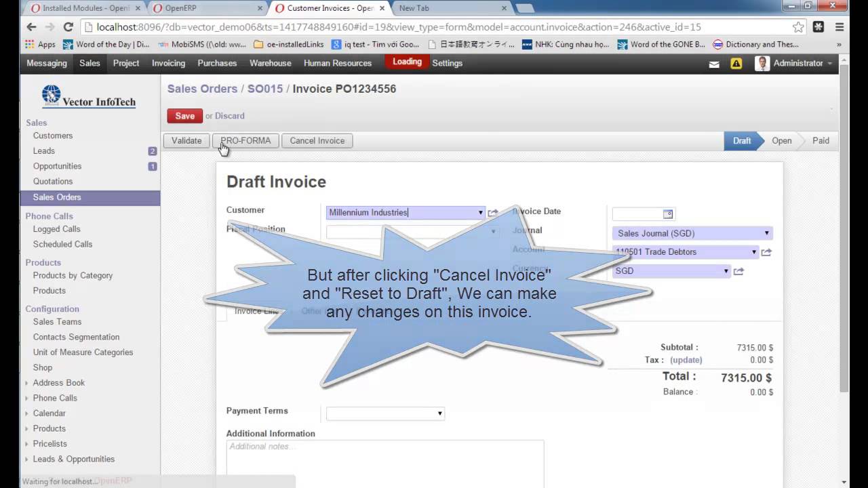Viewport: 868px width, 488px height.
Task: Open Products by Category in sidebar
Action: (x=73, y=275)
